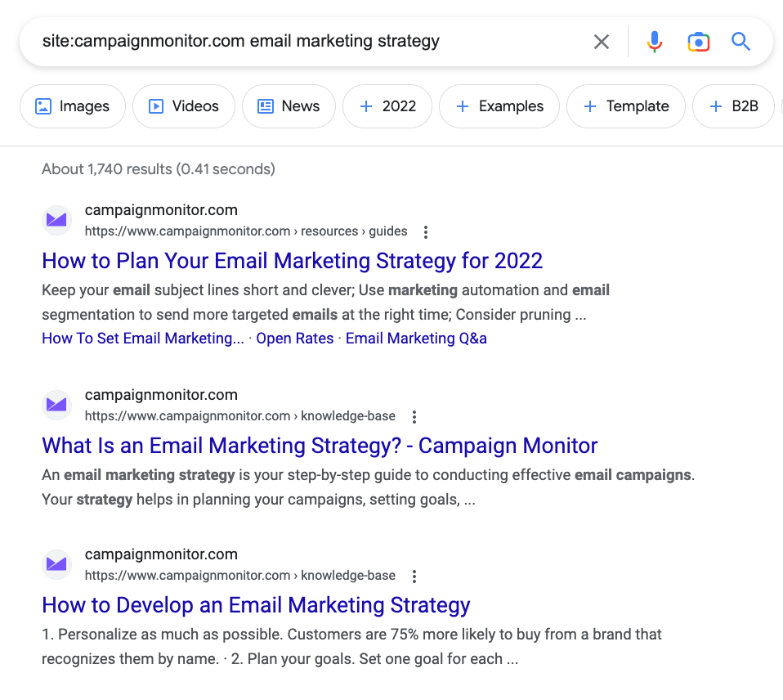Start voice search with the microphone icon
This screenshot has height=700, width=783.
click(x=654, y=42)
